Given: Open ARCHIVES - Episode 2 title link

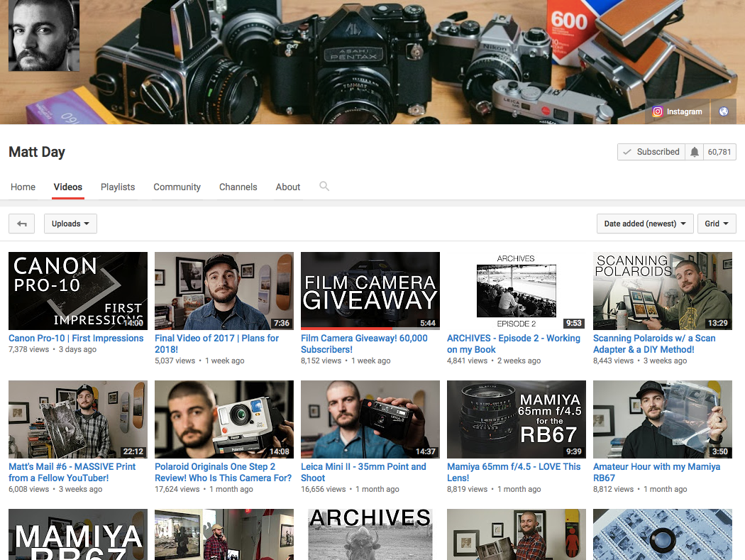Looking at the screenshot, I should pyautogui.click(x=514, y=344).
